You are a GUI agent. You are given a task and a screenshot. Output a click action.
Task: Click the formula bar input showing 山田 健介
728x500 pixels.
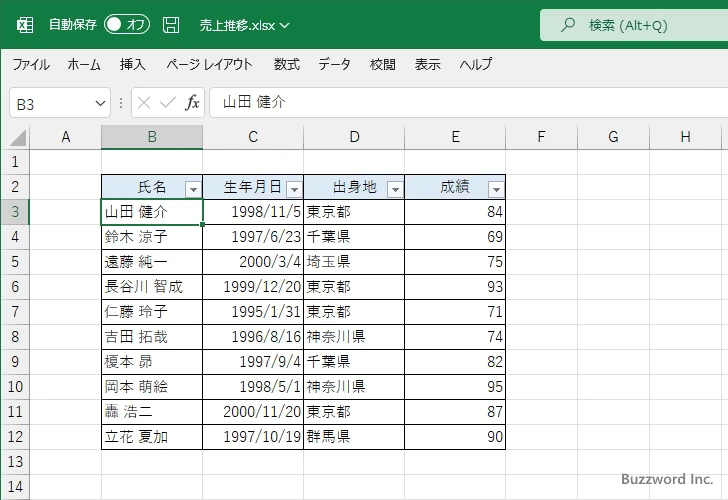coord(460,102)
